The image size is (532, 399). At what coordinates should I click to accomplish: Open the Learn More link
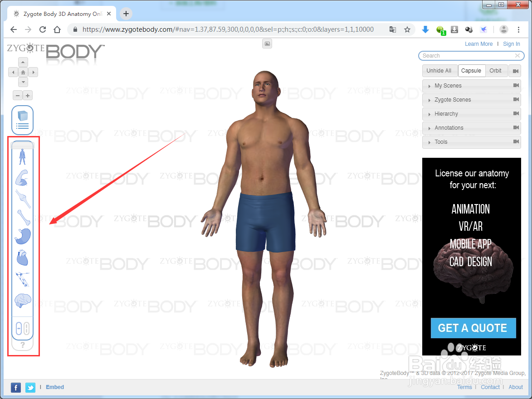coord(478,44)
